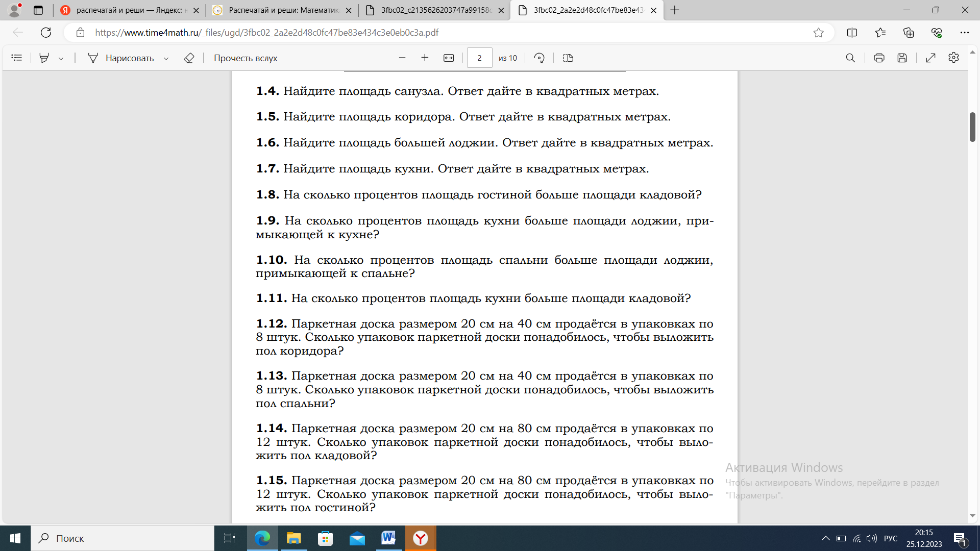Screen dimensions: 980x551
Task: Open Mail app from taskbar
Action: [357, 538]
